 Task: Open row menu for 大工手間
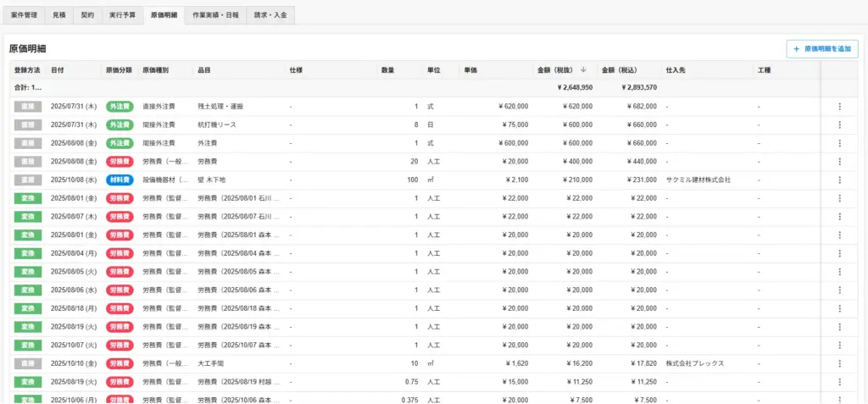(x=839, y=363)
